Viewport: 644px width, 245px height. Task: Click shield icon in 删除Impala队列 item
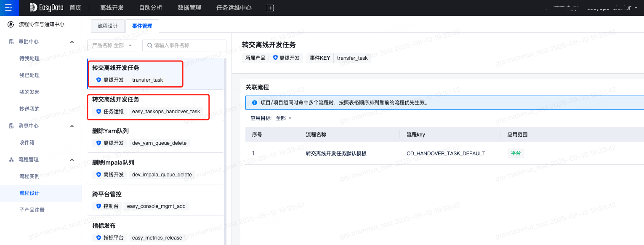pos(99,175)
